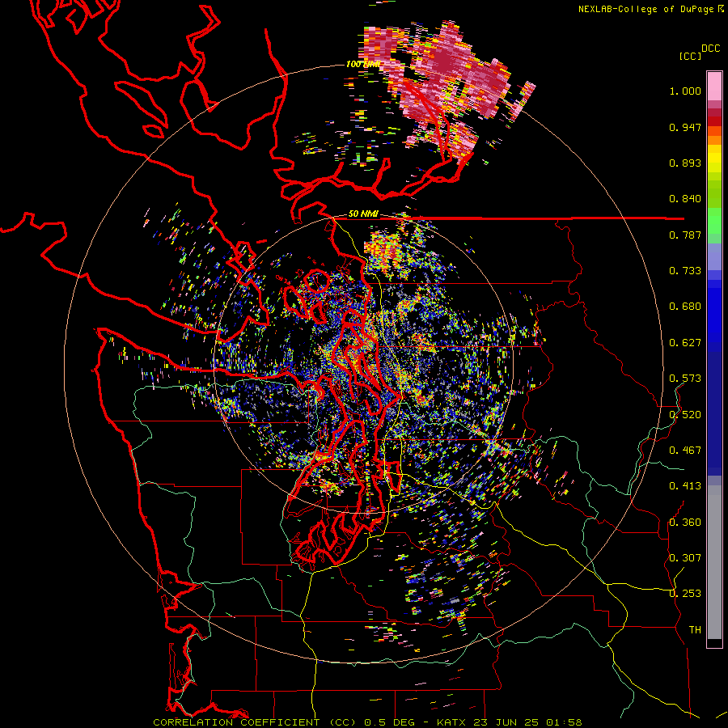Click the 0.467 scale value
Screen dimensions: 728x728
click(685, 451)
